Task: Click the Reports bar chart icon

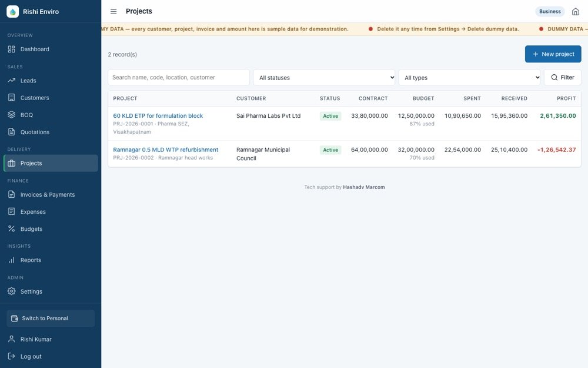Action: pyautogui.click(x=12, y=260)
